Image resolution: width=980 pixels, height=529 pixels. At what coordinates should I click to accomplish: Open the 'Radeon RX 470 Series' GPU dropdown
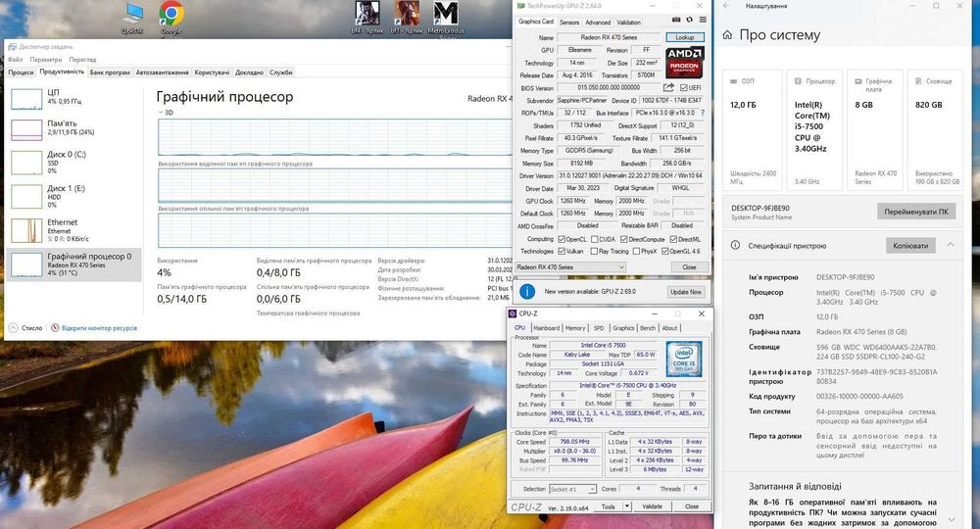(x=570, y=266)
